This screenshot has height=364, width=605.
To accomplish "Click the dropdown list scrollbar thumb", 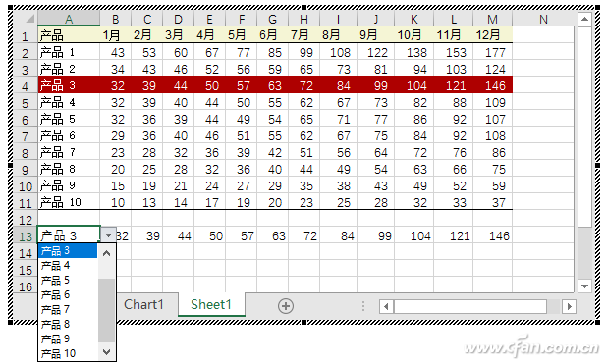I will [107, 310].
